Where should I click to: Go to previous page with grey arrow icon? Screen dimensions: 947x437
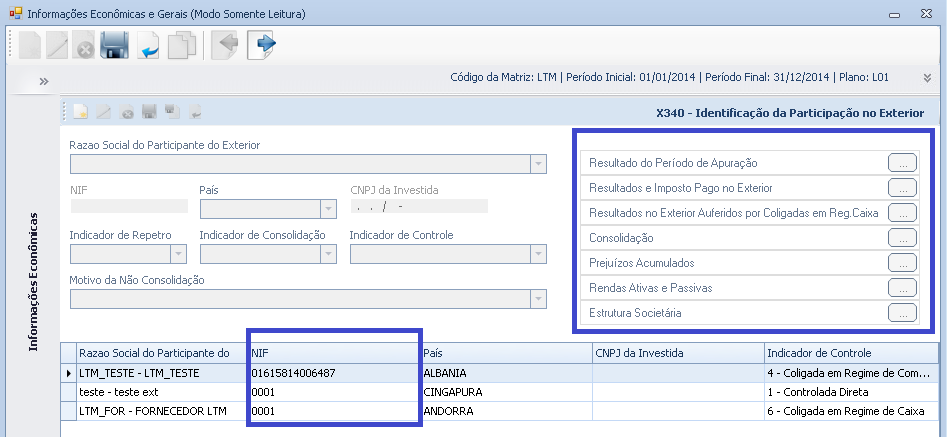coord(226,45)
